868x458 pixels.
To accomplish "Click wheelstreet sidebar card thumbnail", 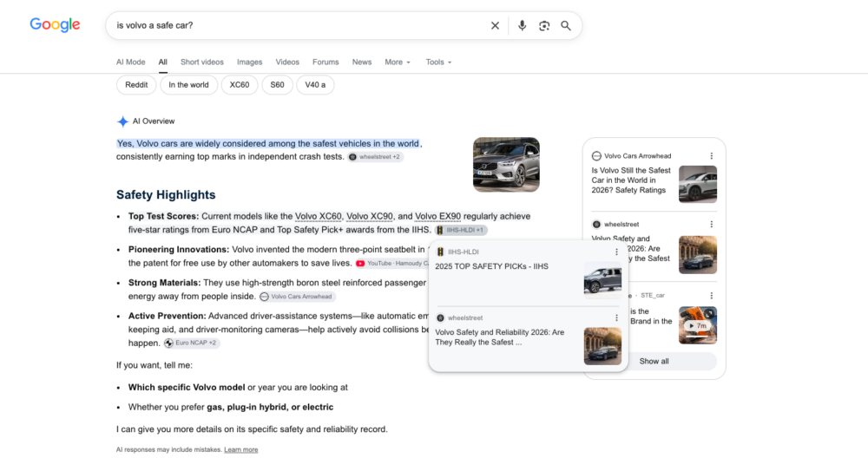I will 698,255.
